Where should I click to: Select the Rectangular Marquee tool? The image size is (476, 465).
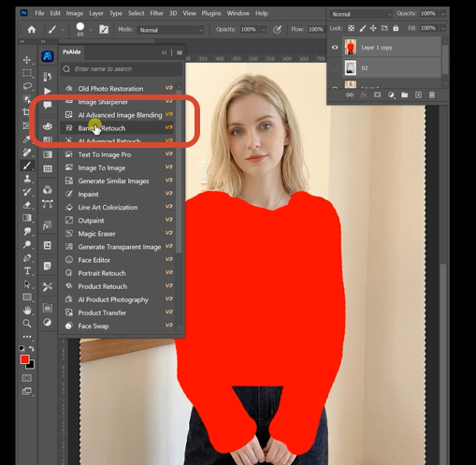point(27,73)
